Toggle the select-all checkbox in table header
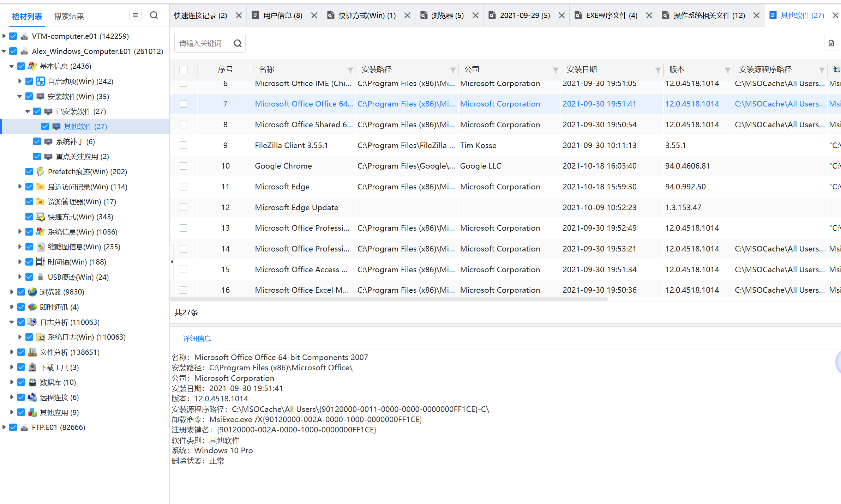This screenshot has height=504, width=841. point(184,70)
